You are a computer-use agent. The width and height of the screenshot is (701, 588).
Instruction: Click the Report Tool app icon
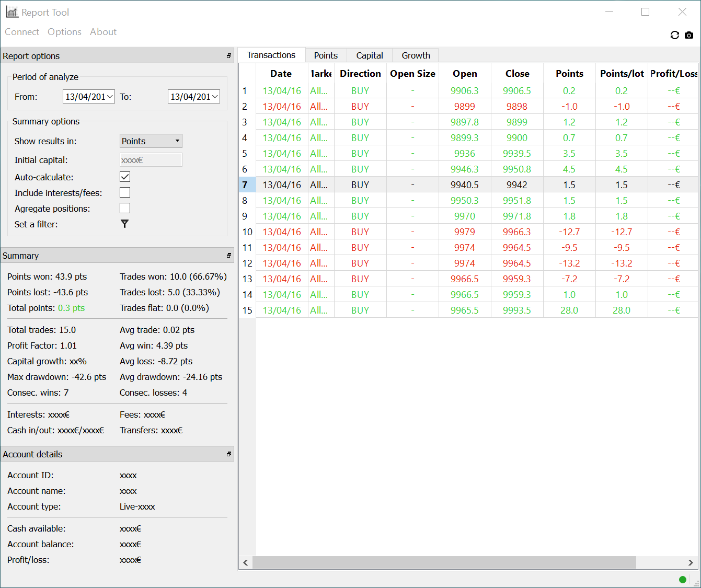pyautogui.click(x=12, y=12)
